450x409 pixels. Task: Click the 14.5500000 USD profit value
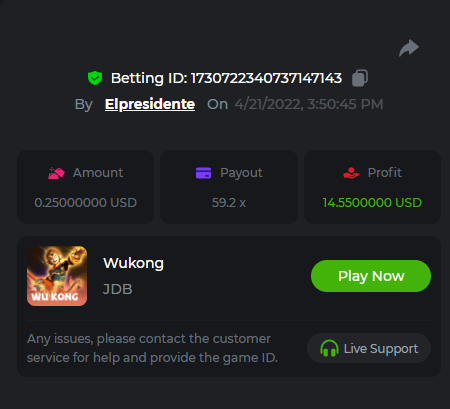click(x=372, y=203)
